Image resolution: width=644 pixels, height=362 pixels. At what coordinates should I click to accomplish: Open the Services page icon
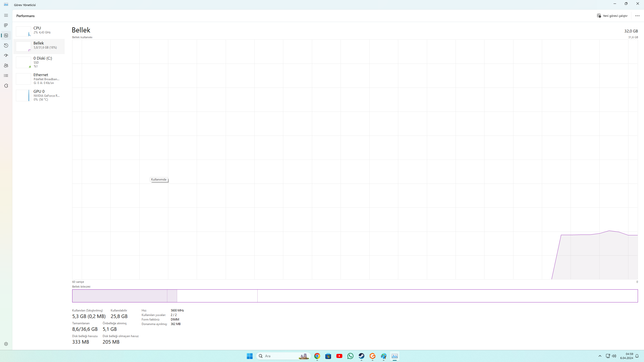coord(6,86)
